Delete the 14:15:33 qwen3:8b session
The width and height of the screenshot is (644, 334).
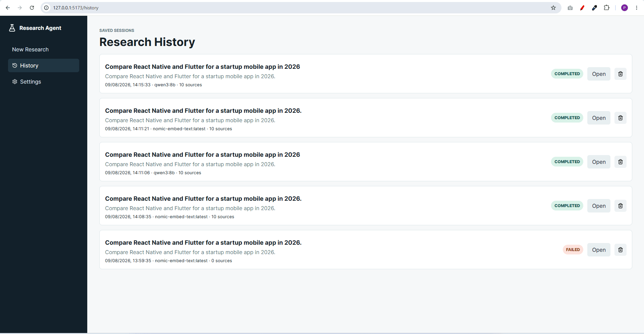620,74
